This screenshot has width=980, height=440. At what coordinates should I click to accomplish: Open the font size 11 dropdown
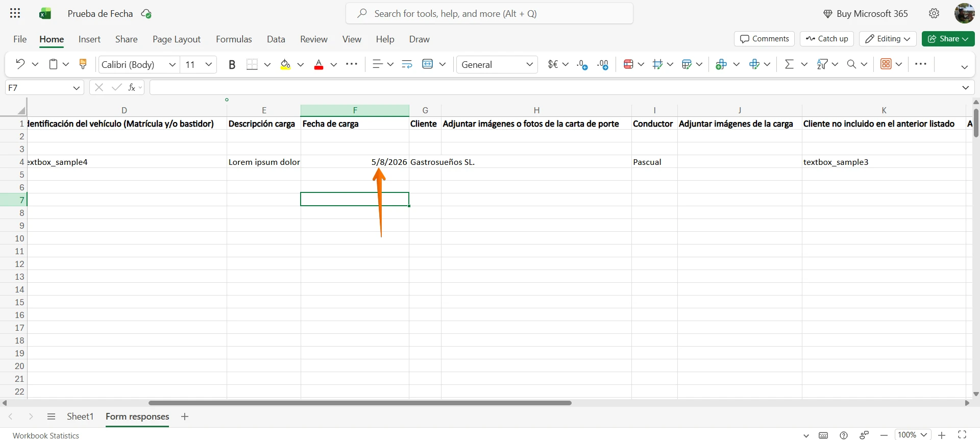tap(208, 64)
